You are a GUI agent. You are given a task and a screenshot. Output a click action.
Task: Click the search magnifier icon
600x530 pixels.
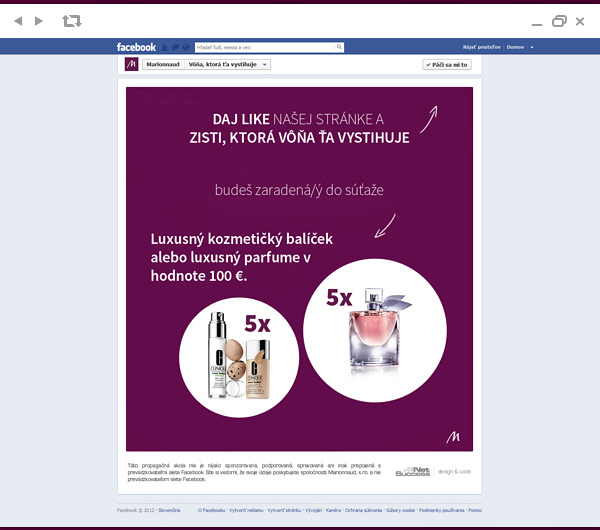click(x=339, y=47)
